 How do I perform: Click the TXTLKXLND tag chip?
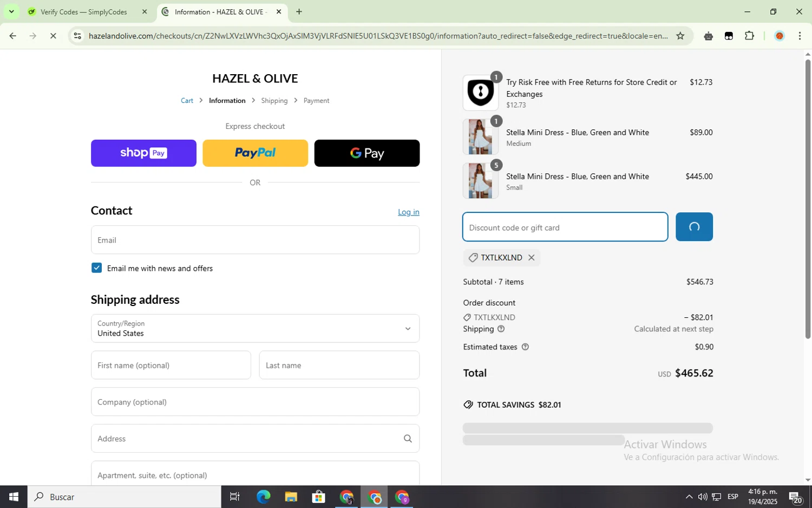(x=501, y=258)
